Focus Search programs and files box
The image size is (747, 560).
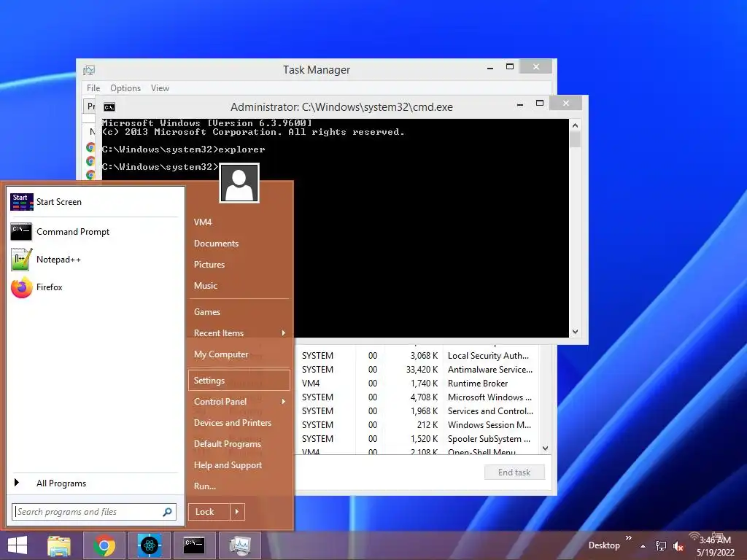(x=88, y=512)
